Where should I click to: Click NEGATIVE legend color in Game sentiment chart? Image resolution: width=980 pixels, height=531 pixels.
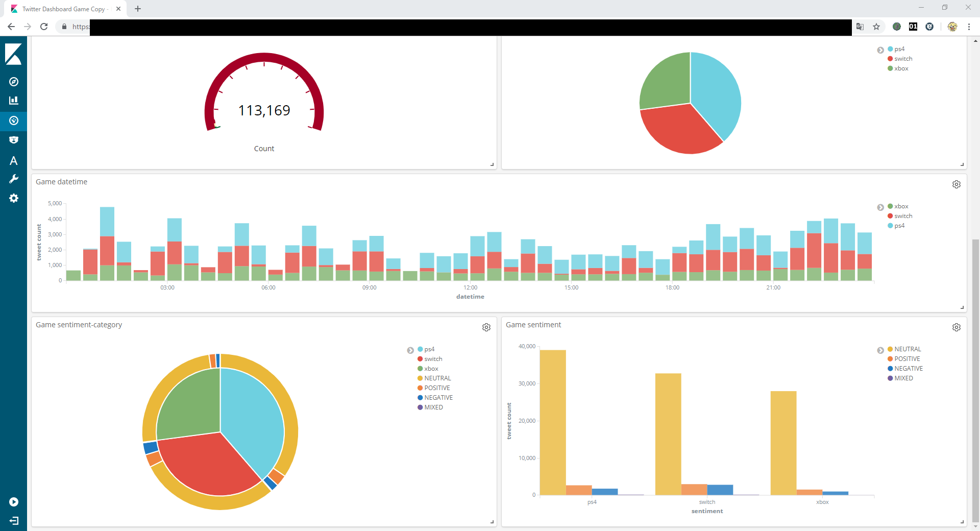click(890, 369)
